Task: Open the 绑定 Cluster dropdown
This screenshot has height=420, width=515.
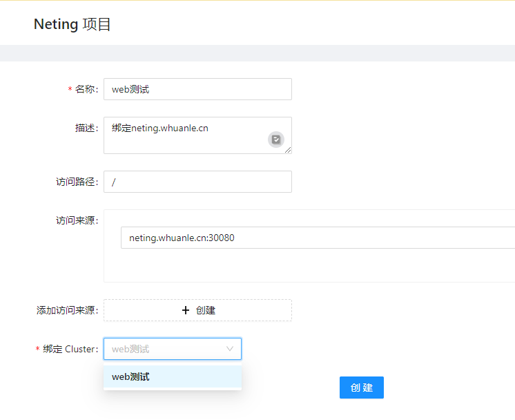Action: pos(173,349)
